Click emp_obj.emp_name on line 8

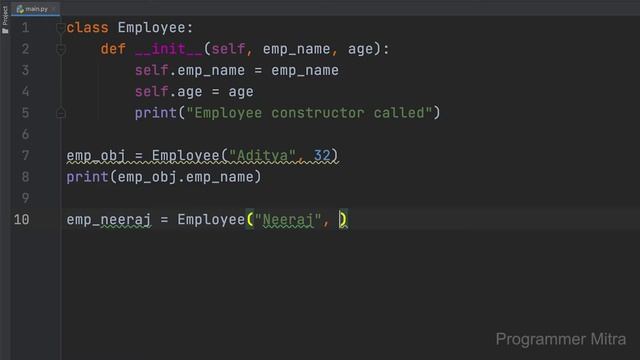186,177
